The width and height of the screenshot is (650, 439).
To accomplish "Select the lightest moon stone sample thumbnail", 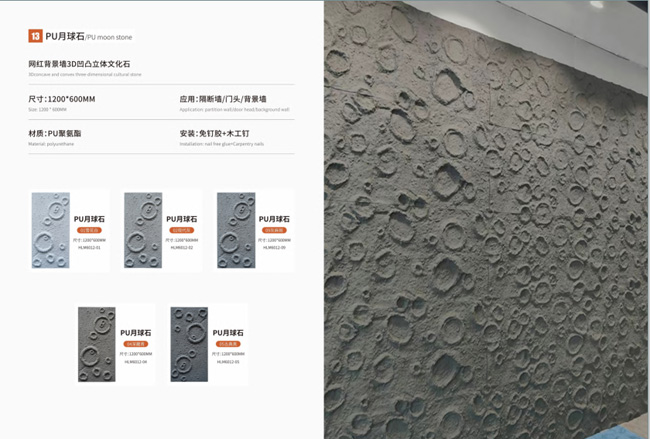I will tap(51, 230).
